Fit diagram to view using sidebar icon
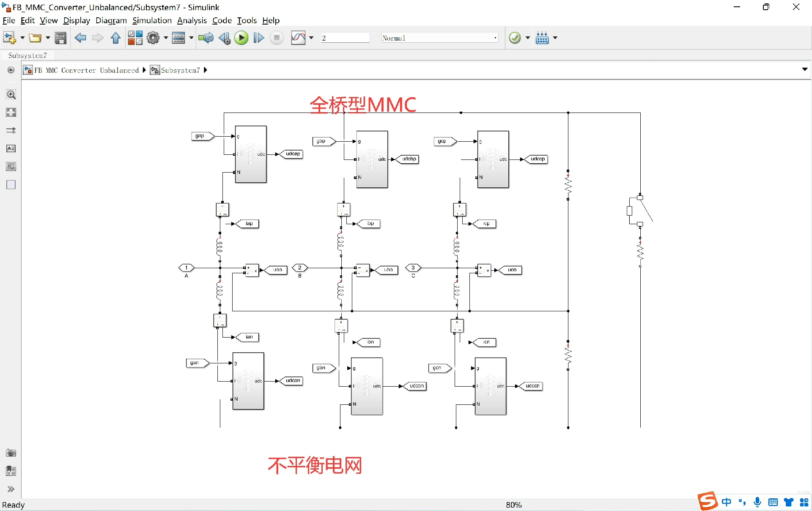Image resolution: width=812 pixels, height=511 pixels. [x=11, y=112]
